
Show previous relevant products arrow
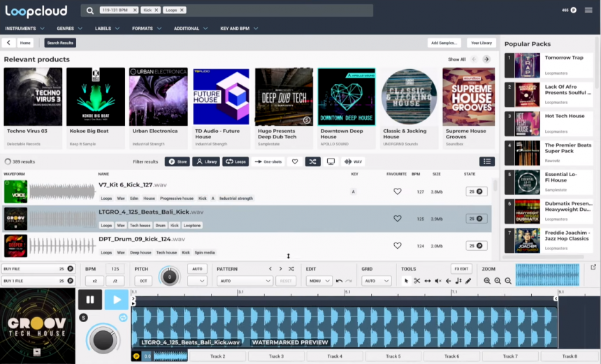[474, 59]
